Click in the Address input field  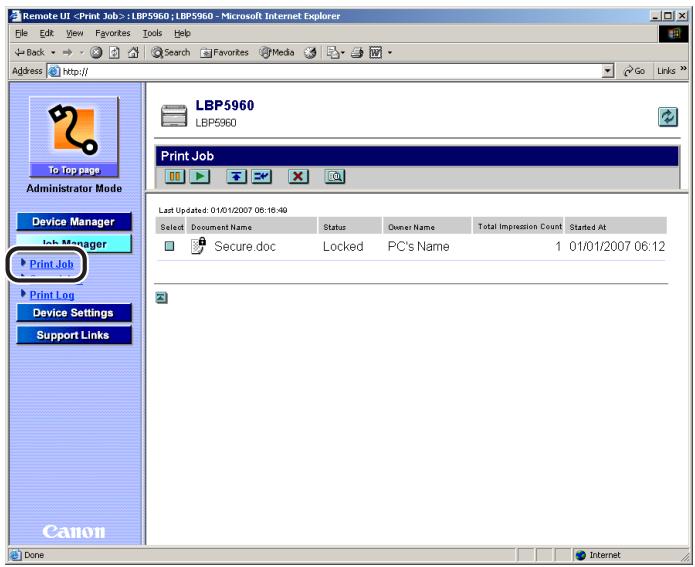click(x=325, y=71)
